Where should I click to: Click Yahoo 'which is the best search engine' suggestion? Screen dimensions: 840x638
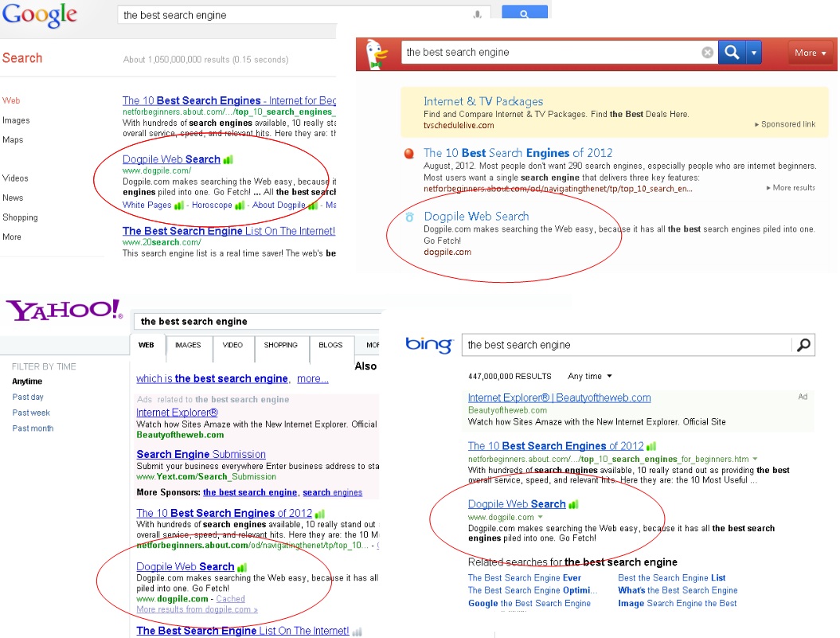[x=212, y=379]
